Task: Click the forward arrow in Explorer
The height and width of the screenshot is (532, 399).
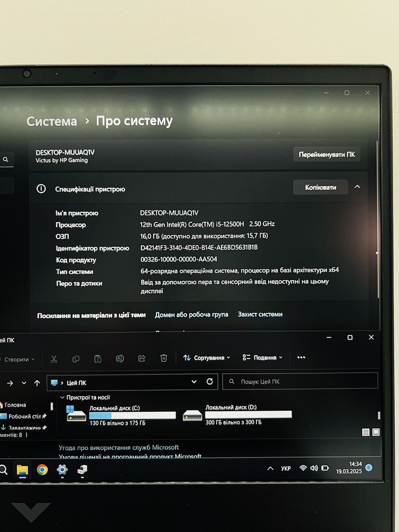Action: point(10,383)
